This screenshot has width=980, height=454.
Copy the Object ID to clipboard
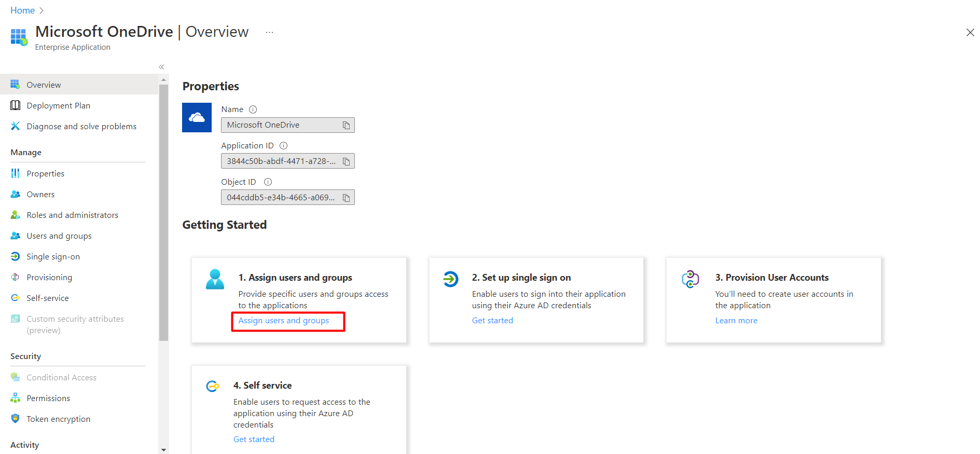click(346, 198)
